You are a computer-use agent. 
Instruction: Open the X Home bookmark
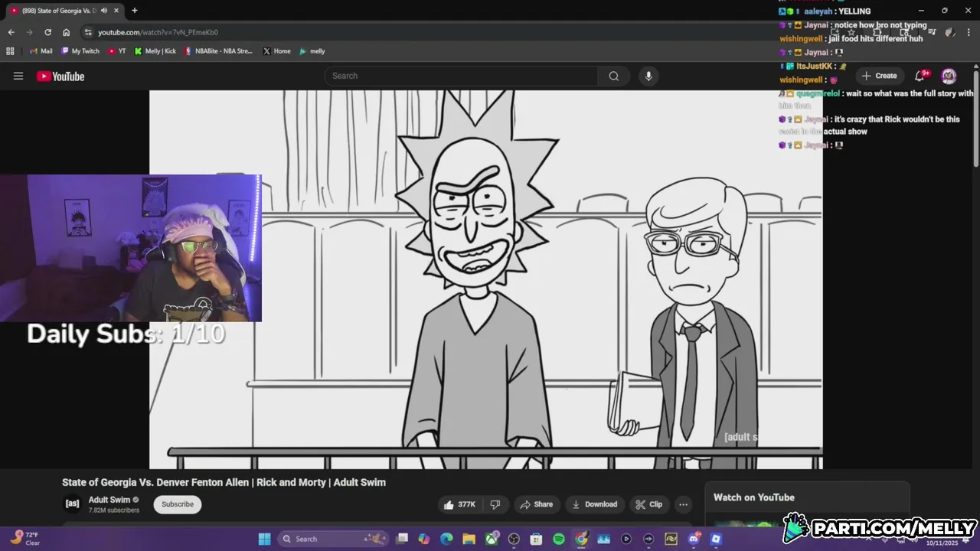point(276,51)
